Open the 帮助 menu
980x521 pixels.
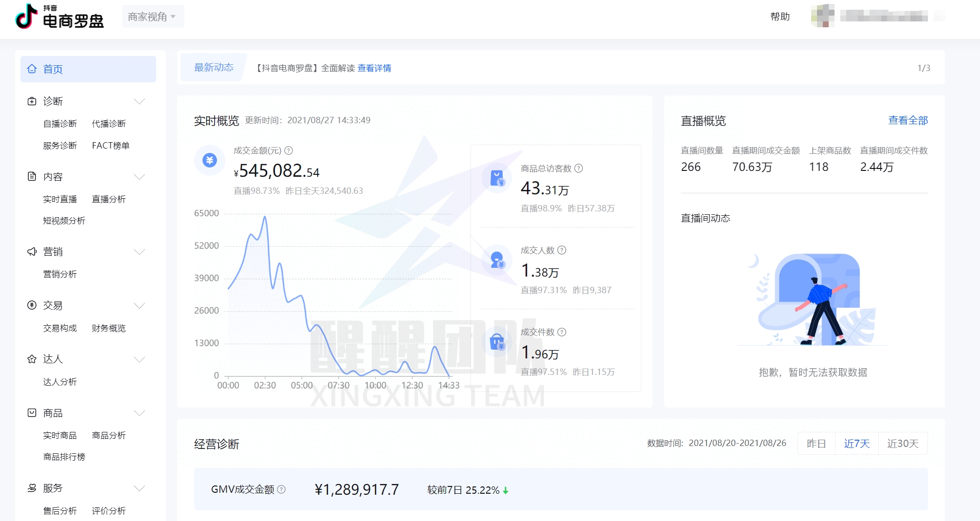point(780,16)
